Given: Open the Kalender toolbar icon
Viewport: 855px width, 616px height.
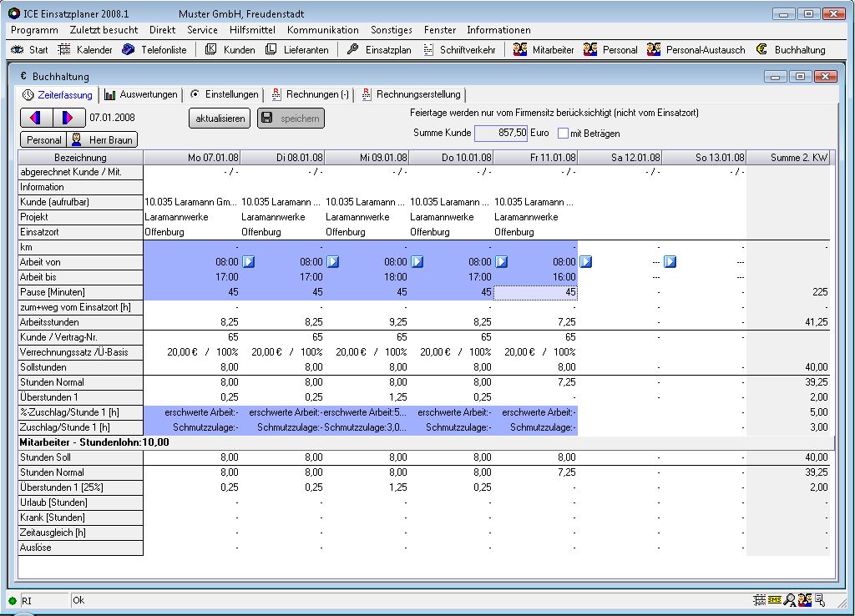Looking at the screenshot, I should [x=85, y=50].
